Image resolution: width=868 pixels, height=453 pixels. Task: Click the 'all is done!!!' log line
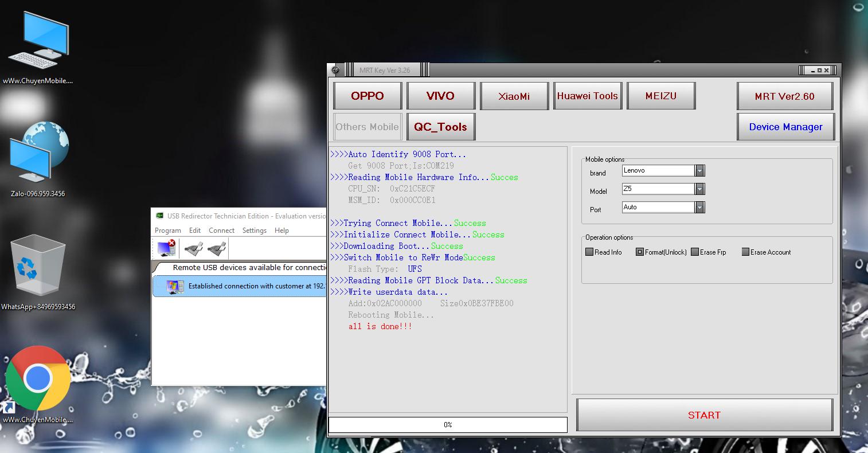click(380, 326)
